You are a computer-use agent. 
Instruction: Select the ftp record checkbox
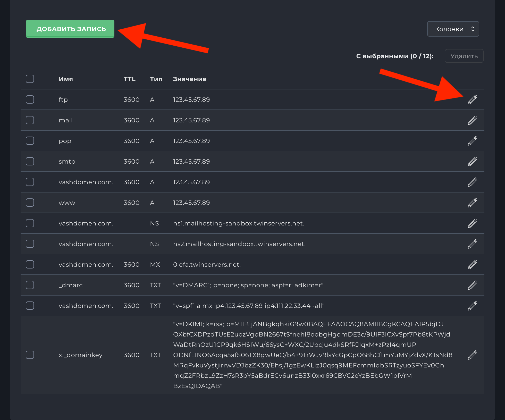pyautogui.click(x=30, y=99)
